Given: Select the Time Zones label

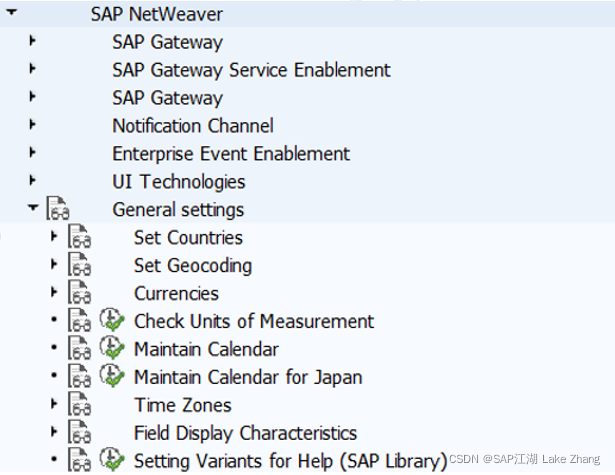Looking at the screenshot, I should [x=183, y=406].
